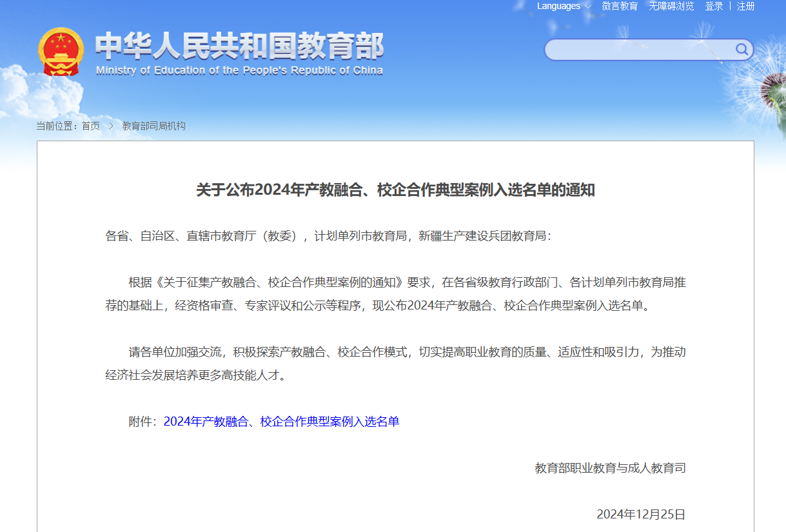Expand the Languages dropdown arrow
Viewport: 786px width, 532px height.
(587, 6)
